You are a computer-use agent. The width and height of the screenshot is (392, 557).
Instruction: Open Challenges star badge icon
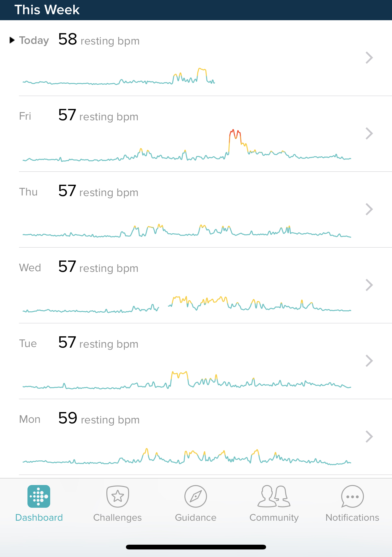(117, 496)
